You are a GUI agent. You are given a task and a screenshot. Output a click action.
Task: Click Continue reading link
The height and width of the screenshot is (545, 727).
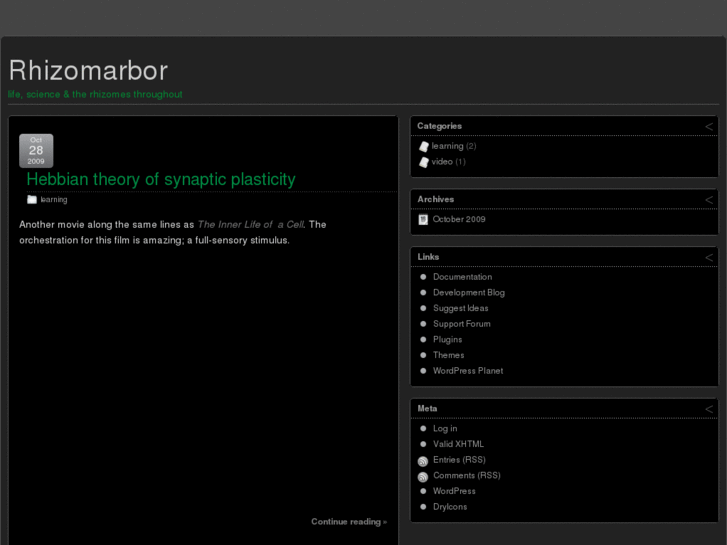click(x=348, y=522)
